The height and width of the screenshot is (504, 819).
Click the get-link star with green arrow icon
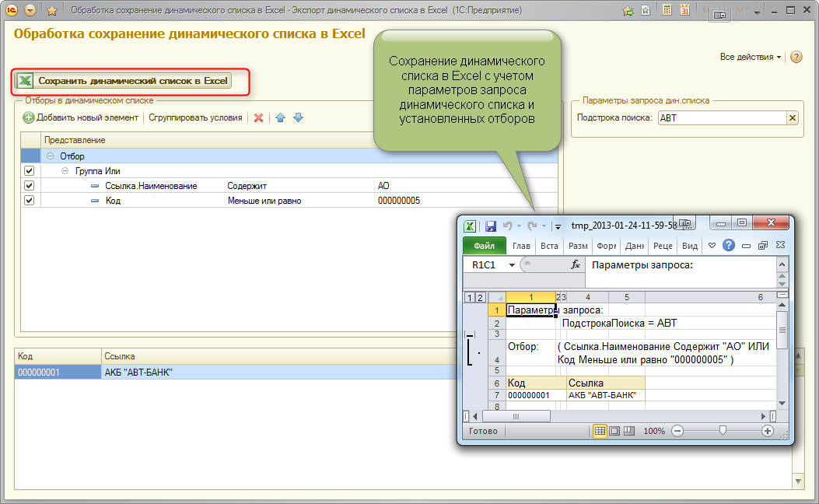(628, 10)
